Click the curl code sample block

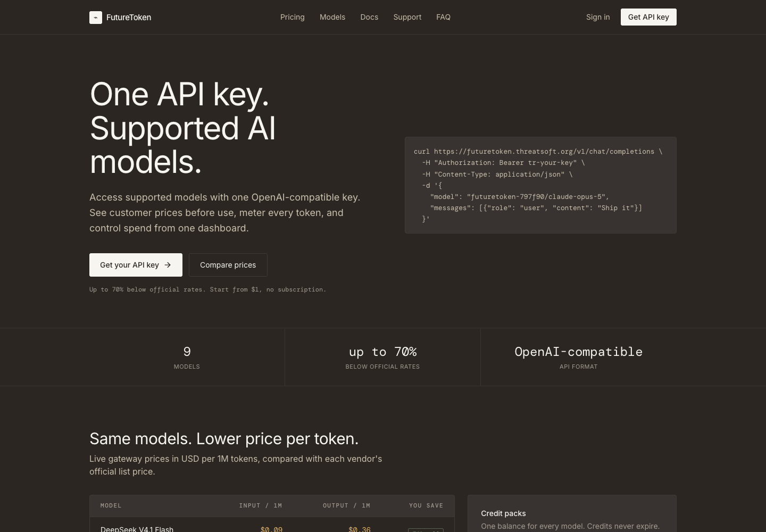point(540,185)
